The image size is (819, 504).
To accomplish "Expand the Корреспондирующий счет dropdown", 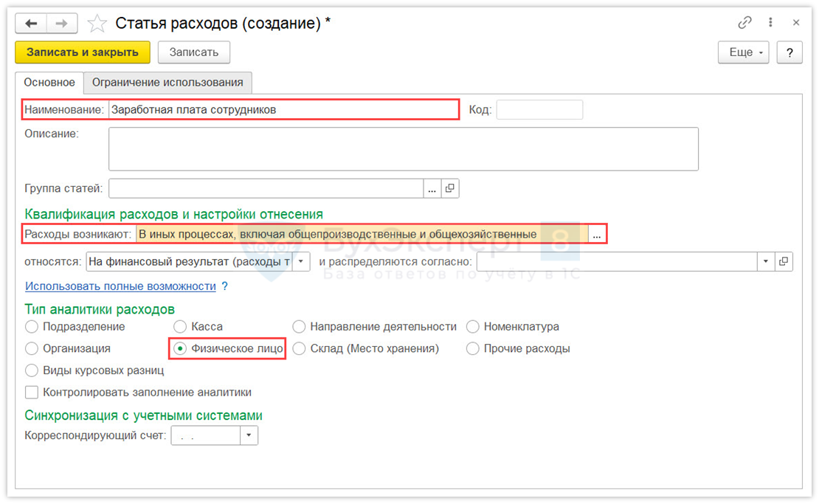I will pyautogui.click(x=249, y=435).
